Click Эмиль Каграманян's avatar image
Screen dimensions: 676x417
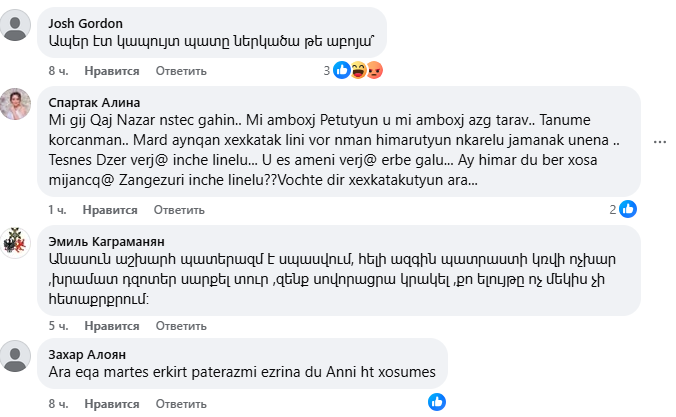point(17,244)
